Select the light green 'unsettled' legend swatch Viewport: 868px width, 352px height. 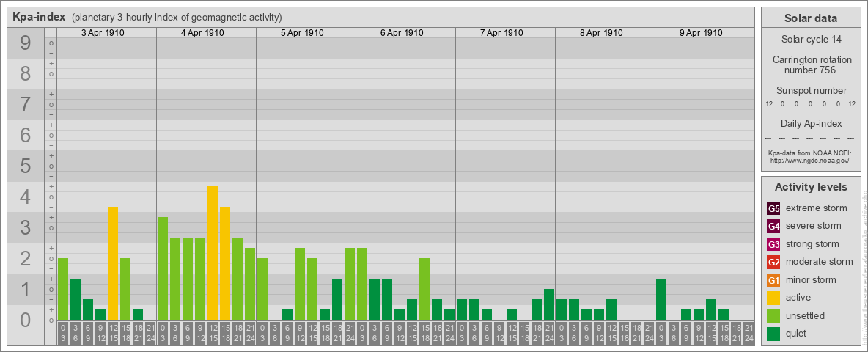coord(773,315)
